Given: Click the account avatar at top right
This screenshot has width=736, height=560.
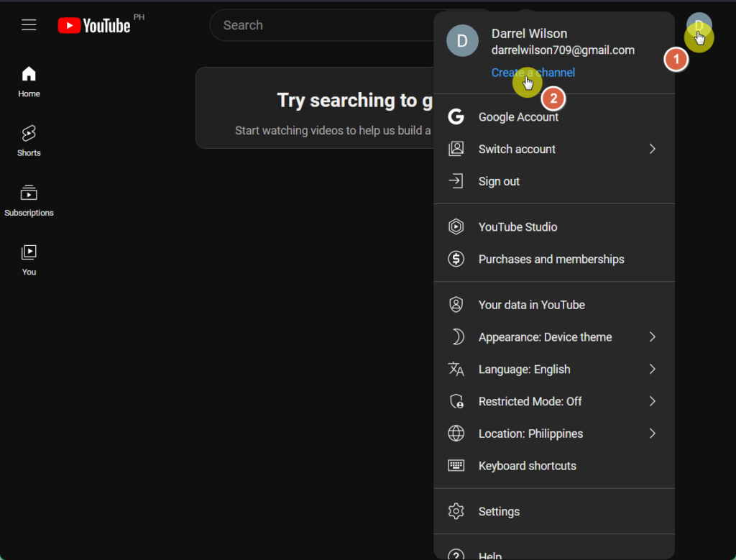Looking at the screenshot, I should coord(699,25).
